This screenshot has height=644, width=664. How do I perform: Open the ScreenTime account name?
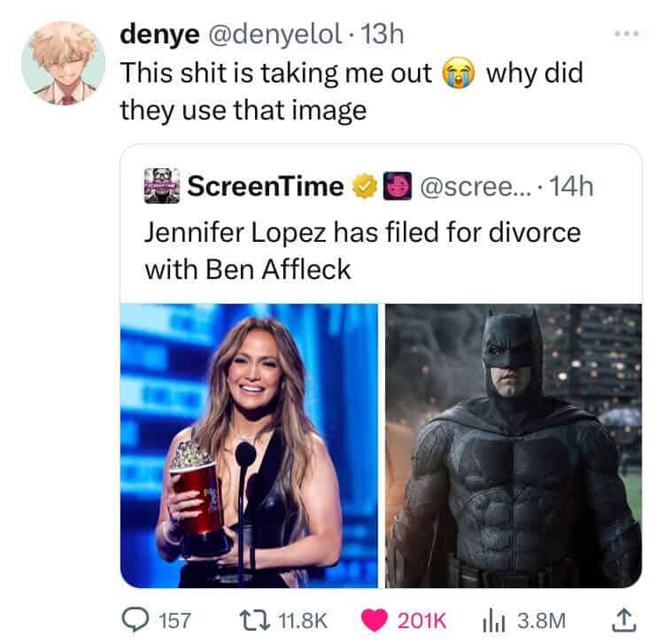(266, 186)
